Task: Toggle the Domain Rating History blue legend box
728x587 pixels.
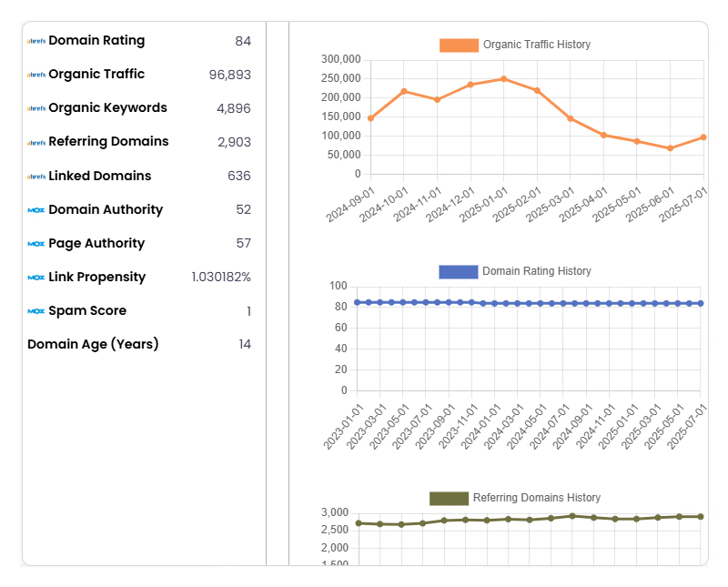Action: (x=458, y=272)
